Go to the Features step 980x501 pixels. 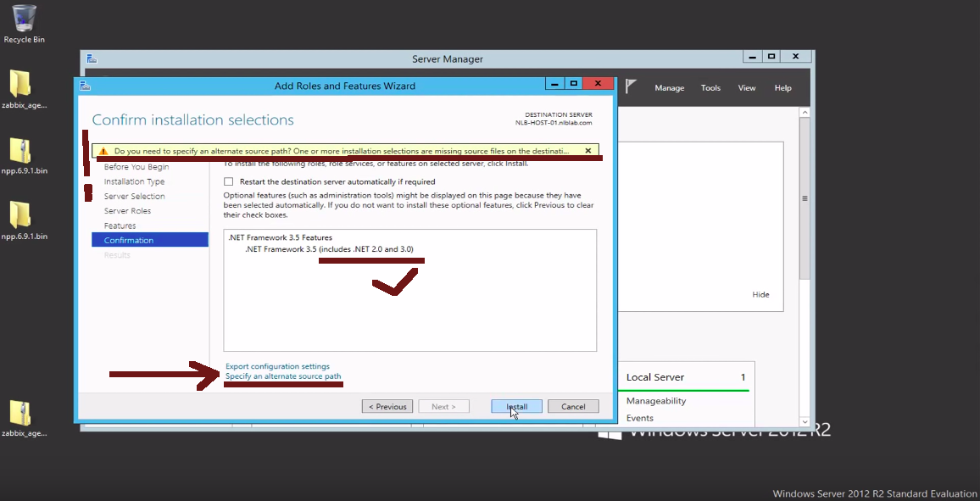[x=120, y=225]
